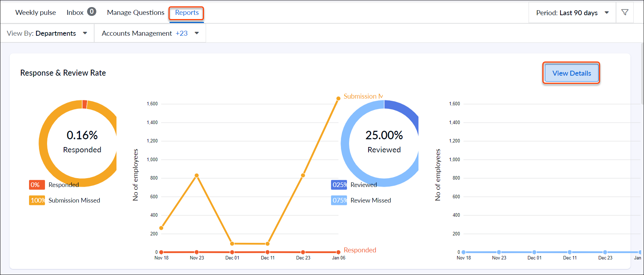Expand the Period: Last 90 days dropdown
644x275 pixels.
click(x=572, y=13)
